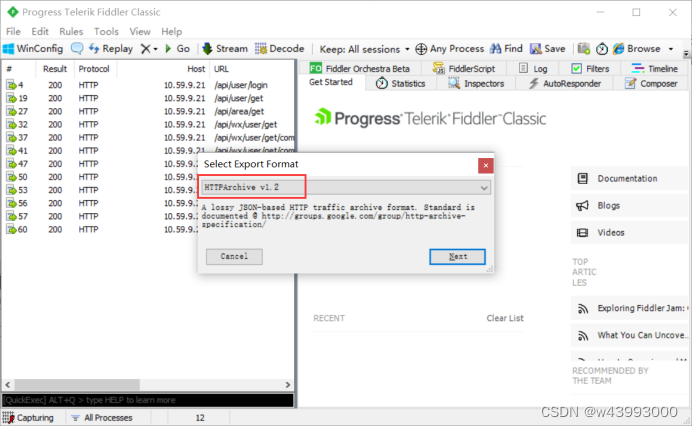Viewport: 693px width, 427px height.
Task: Toggle Decode in the toolbar
Action: 280,49
